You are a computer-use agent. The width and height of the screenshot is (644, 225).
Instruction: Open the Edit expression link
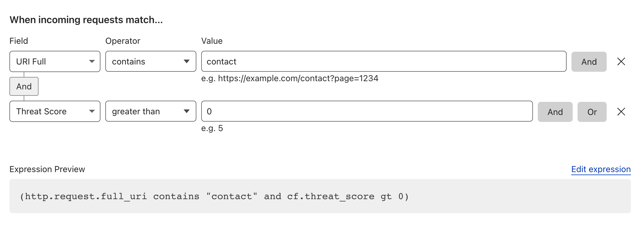click(x=601, y=169)
